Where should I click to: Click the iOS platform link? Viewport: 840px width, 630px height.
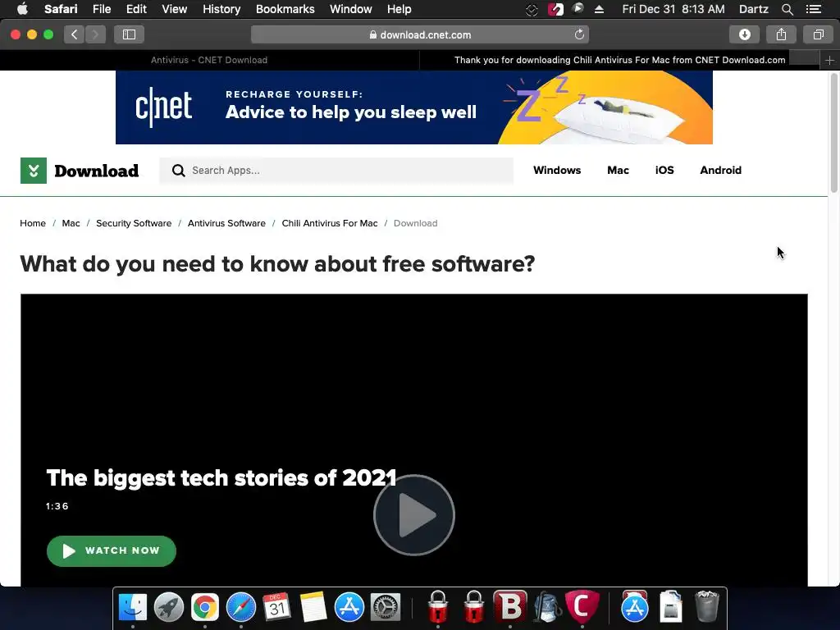[x=664, y=171]
